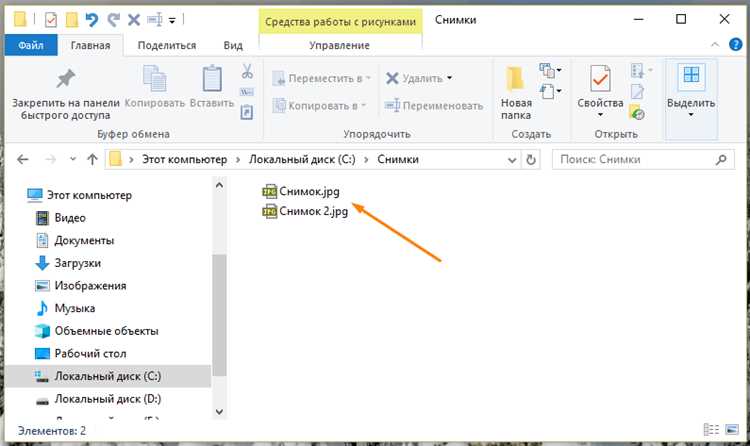This screenshot has width=750, height=446.
Task: Click the Delete X icon in the quick access toolbar
Action: click(134, 20)
